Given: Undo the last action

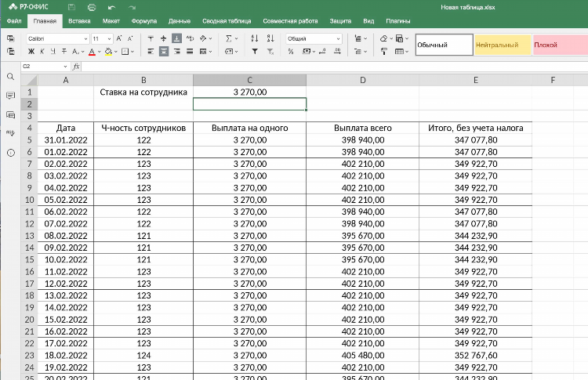Looking at the screenshot, I should point(111,7).
